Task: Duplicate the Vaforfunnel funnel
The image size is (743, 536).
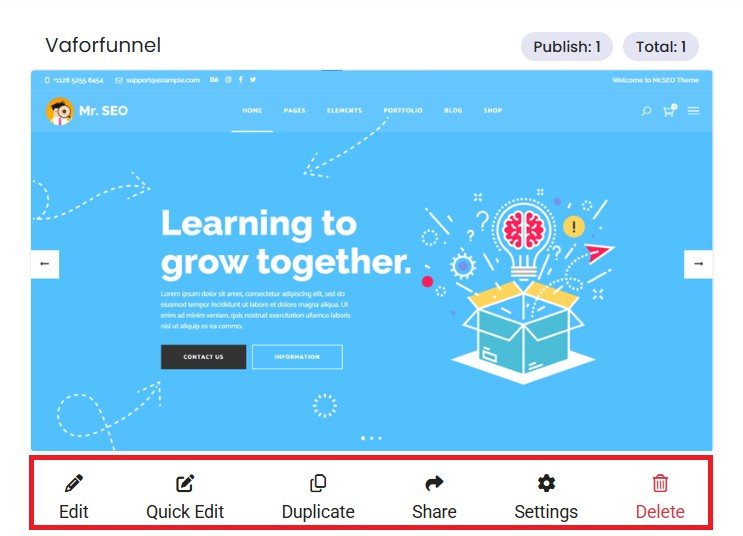Action: [x=318, y=484]
